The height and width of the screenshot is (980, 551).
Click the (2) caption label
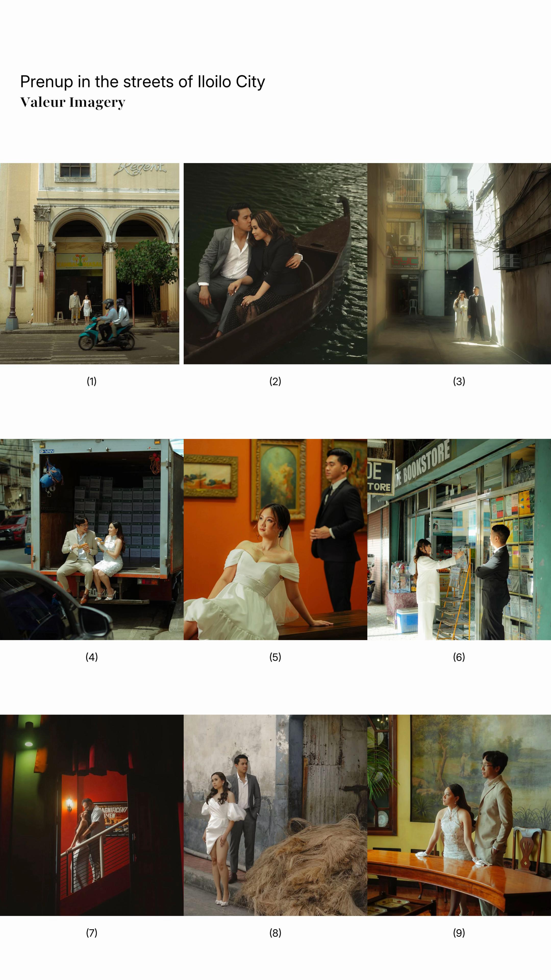[275, 381]
